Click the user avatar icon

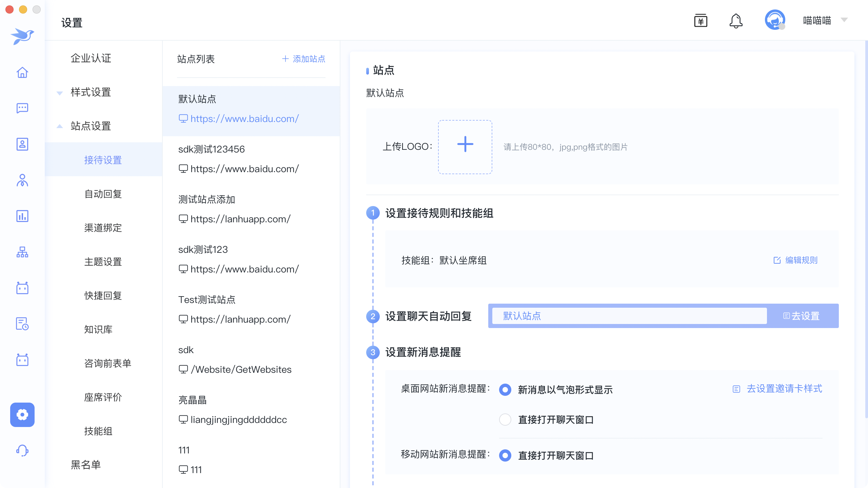tap(775, 20)
